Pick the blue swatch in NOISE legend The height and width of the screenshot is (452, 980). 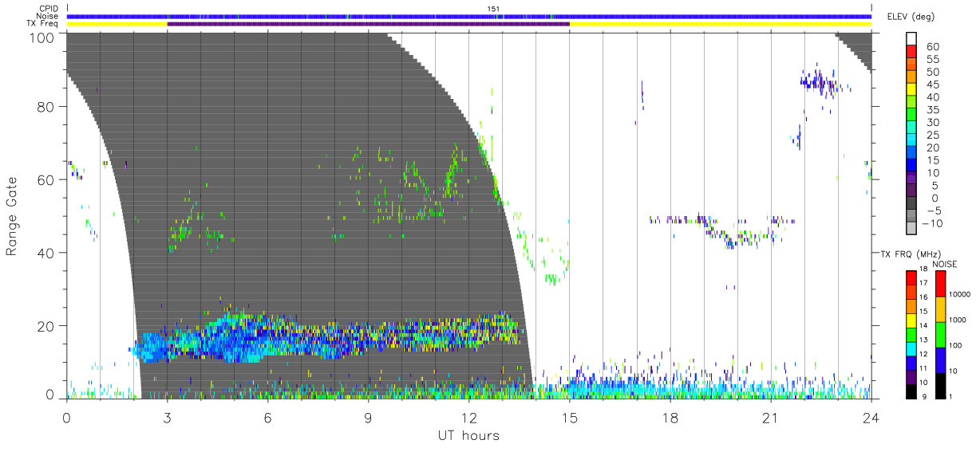[x=939, y=359]
